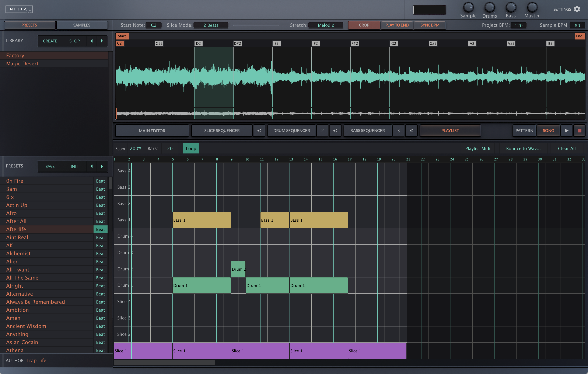Click the presets SAVE button
This screenshot has width=588, height=374.
tap(50, 166)
